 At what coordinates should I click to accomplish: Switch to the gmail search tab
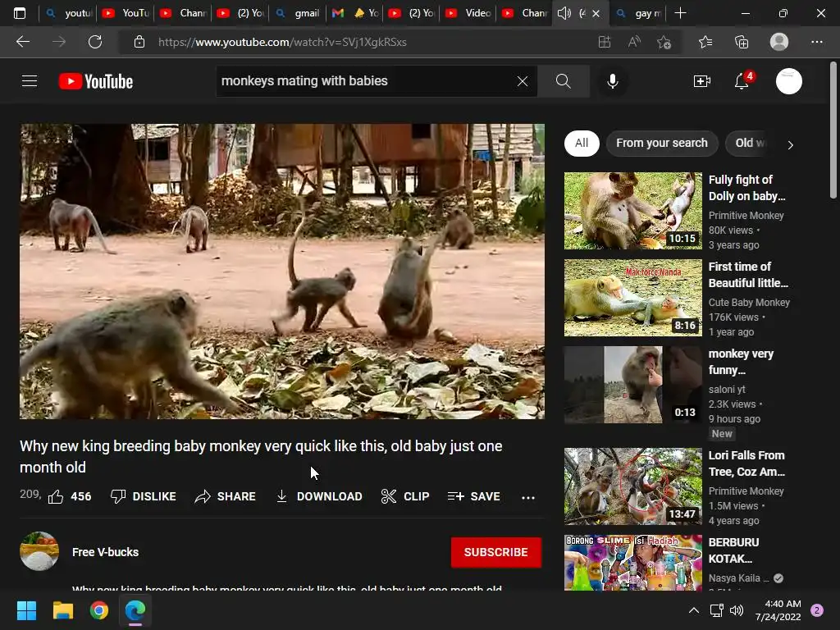pyautogui.click(x=297, y=13)
